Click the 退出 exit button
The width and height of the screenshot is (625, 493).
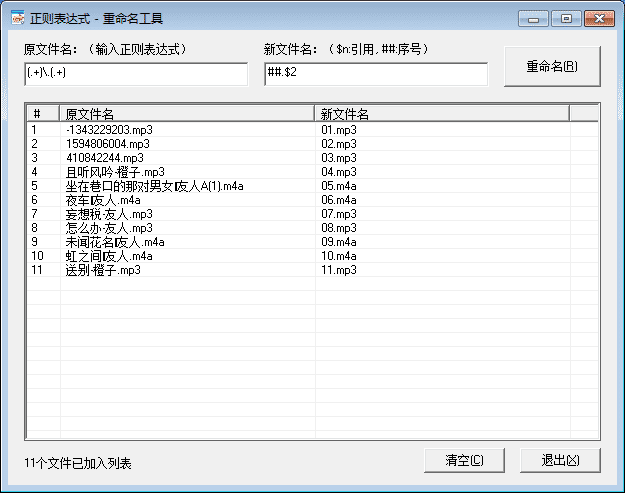[560, 460]
